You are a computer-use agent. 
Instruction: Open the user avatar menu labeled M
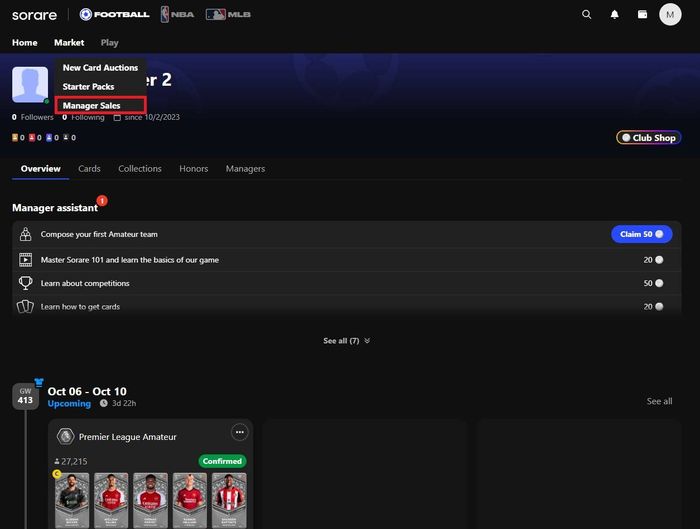670,14
